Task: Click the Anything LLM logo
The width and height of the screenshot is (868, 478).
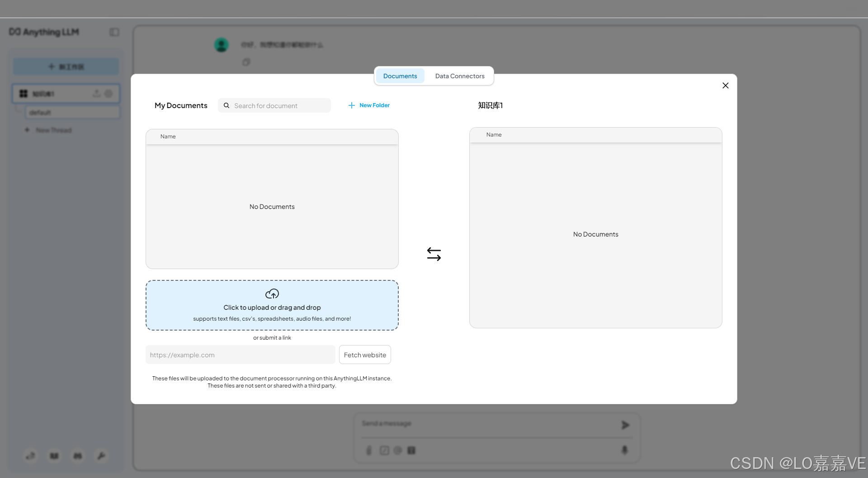Action: [x=44, y=32]
